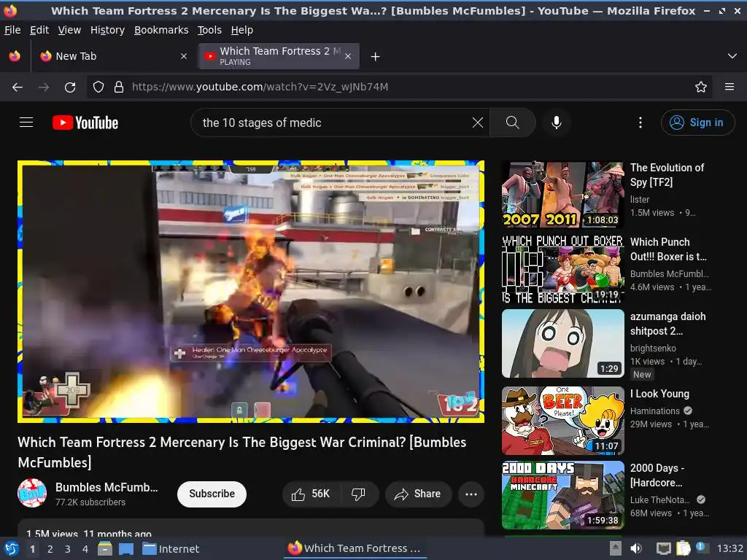Close the New Tab tab

point(183,56)
